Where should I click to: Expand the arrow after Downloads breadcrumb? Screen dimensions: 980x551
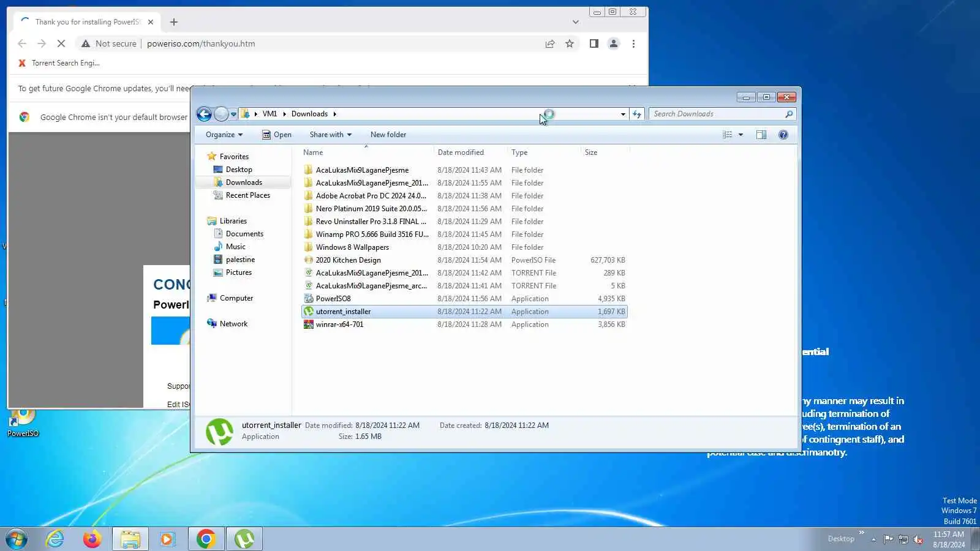335,114
